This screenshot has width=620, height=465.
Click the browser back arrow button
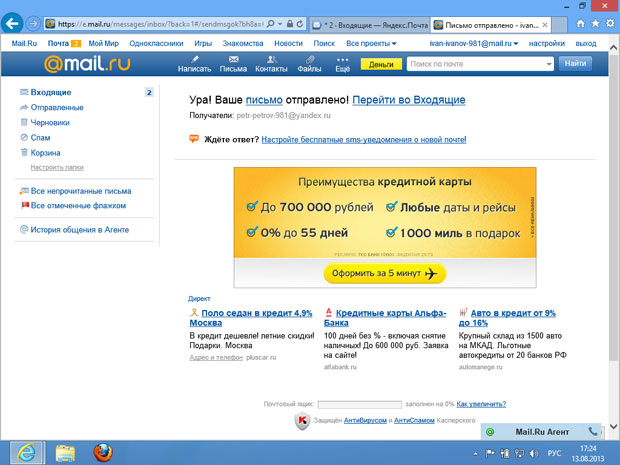(15, 22)
